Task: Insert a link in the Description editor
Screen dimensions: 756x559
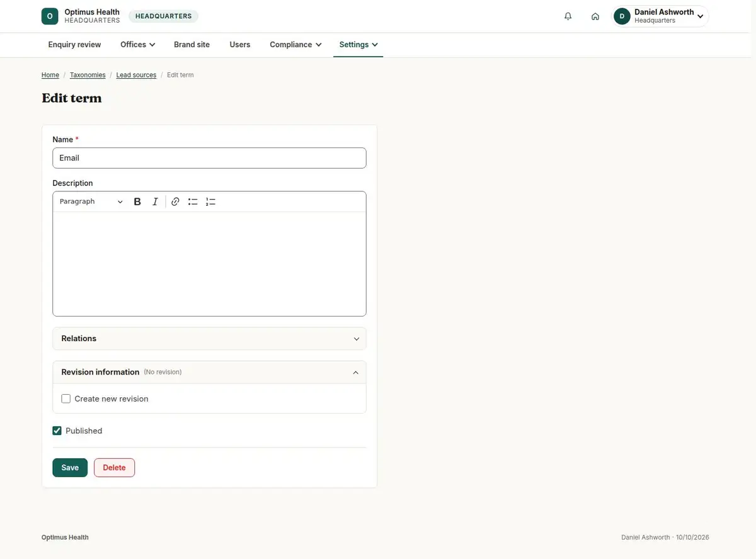Action: coord(175,201)
